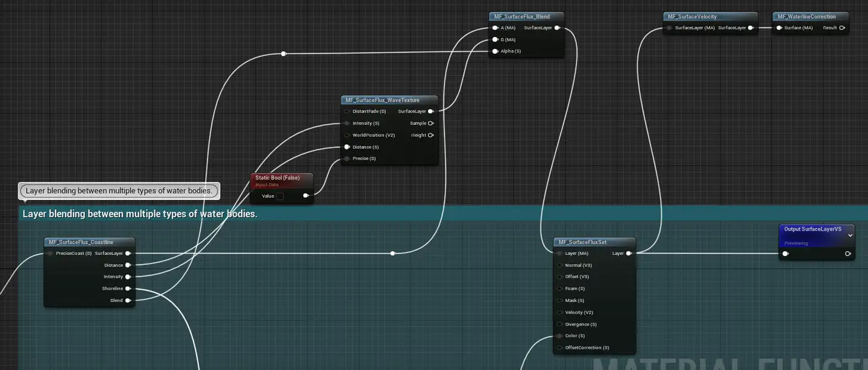This screenshot has height=370, width=868.
Task: Select the MF_SurfaceFlux_Coastline node title
Action: point(81,242)
